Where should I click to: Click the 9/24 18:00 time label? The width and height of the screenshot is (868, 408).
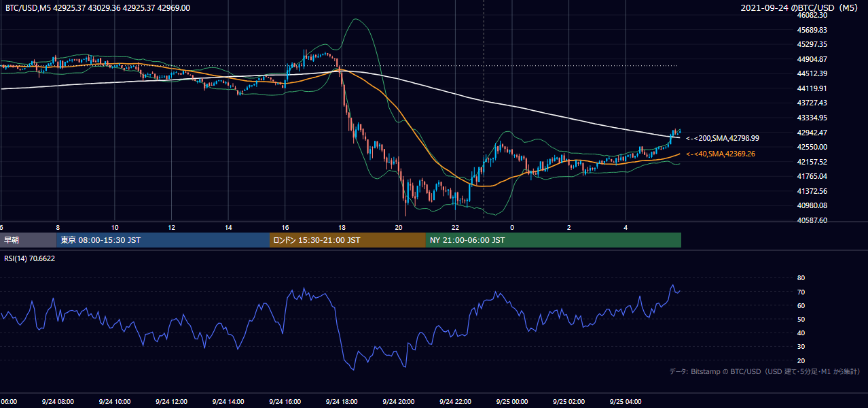(342, 402)
